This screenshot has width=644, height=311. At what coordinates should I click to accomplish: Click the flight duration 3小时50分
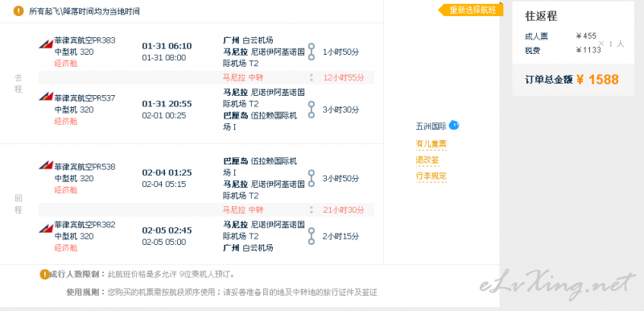tap(341, 179)
